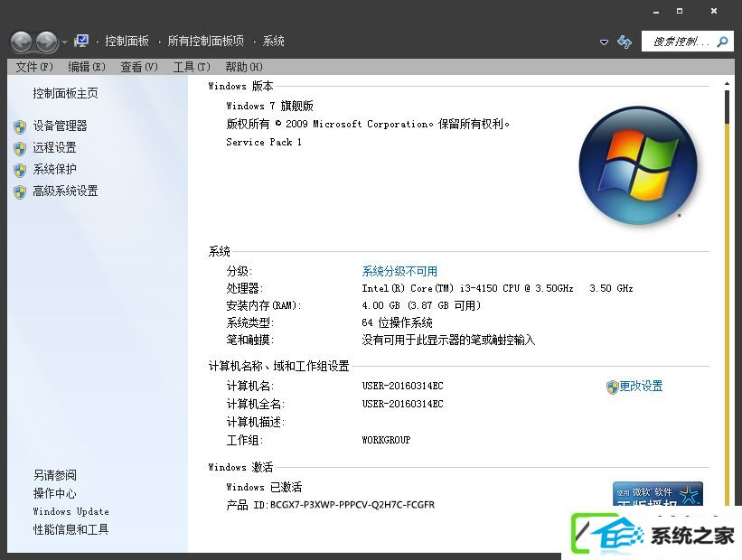This screenshot has width=742, height=560.
Task: Click the computer name value USER-20160314EC beside 计算机名
Action: pyautogui.click(x=403, y=386)
